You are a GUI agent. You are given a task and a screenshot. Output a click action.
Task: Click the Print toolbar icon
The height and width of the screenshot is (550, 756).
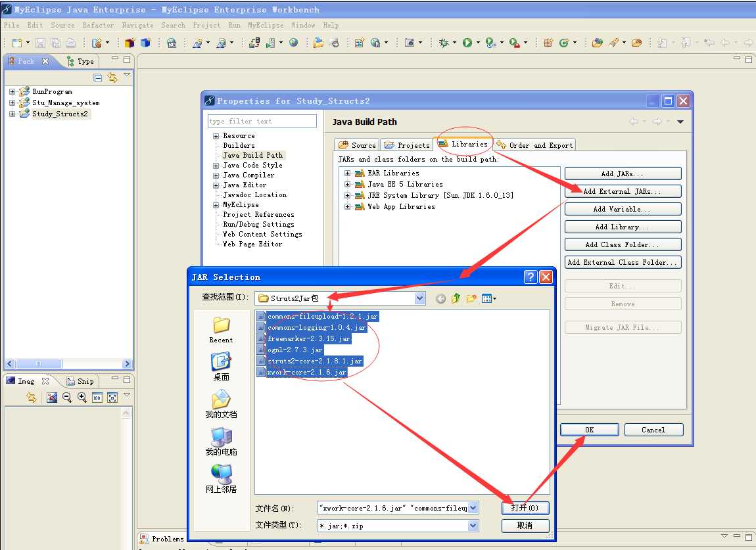pos(70,43)
